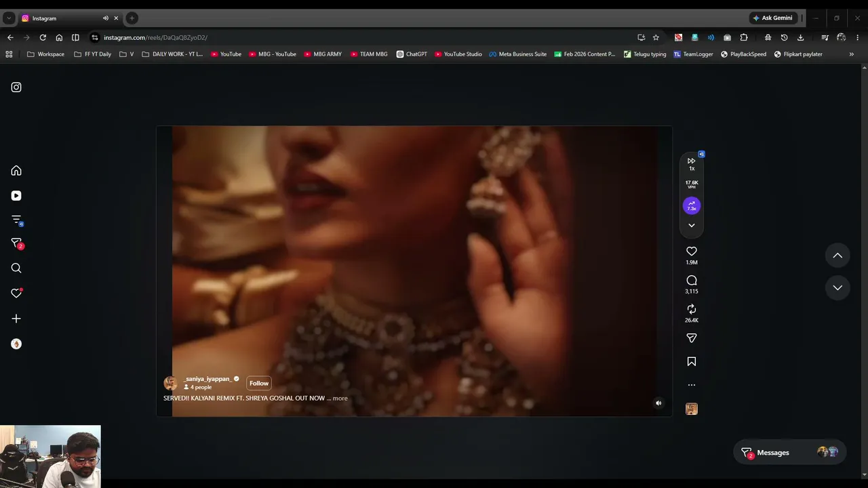Open the tab search dropdown arrow
Screen dimensions: 868x488
9,18
